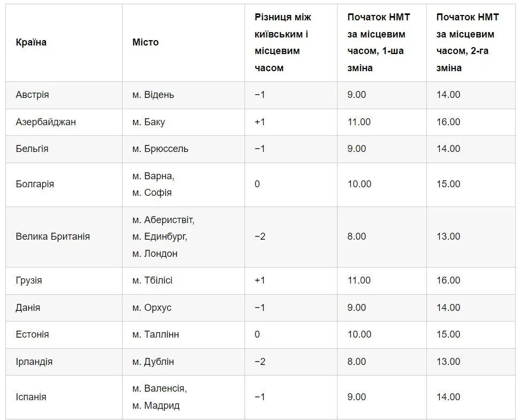Click the 1-ша зміна column header
520x420 pixels.
coord(378,43)
